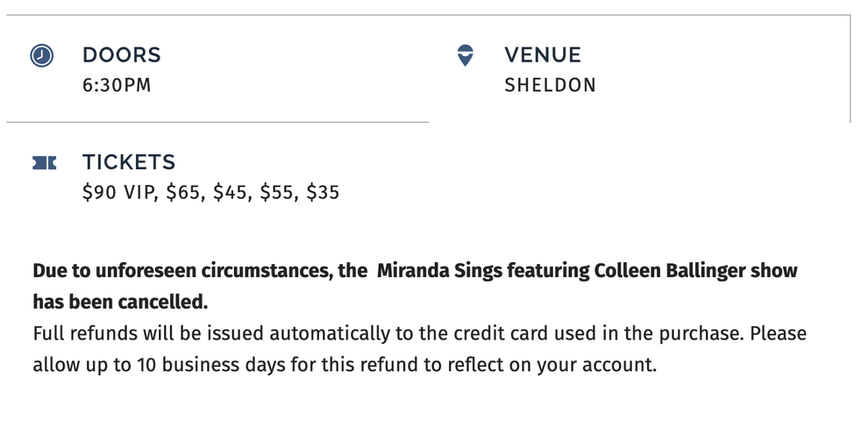Select the VENUE heading label
The width and height of the screenshot is (868, 421).
click(x=543, y=55)
